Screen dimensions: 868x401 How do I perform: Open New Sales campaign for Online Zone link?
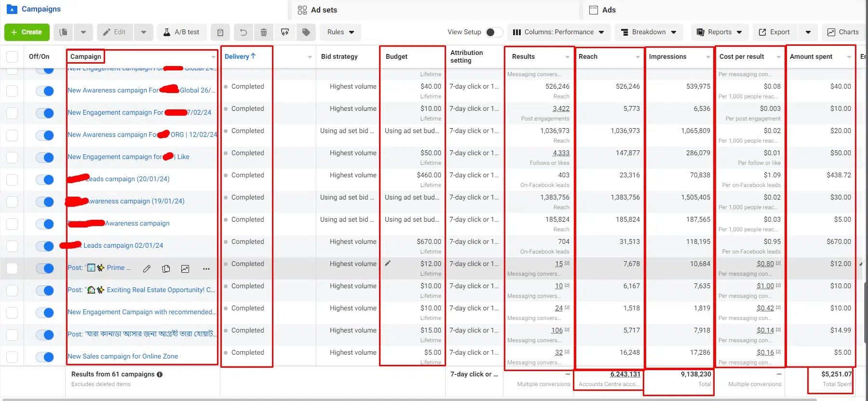pos(123,356)
